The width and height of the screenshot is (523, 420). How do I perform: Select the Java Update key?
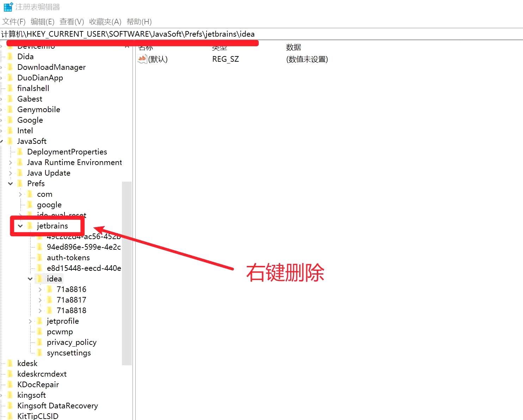click(x=49, y=173)
